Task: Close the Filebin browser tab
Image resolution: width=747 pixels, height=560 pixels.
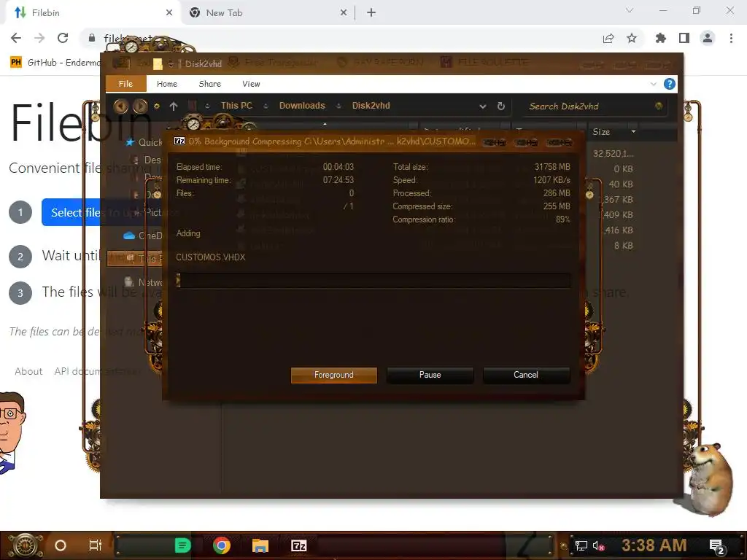Action: coord(169,13)
